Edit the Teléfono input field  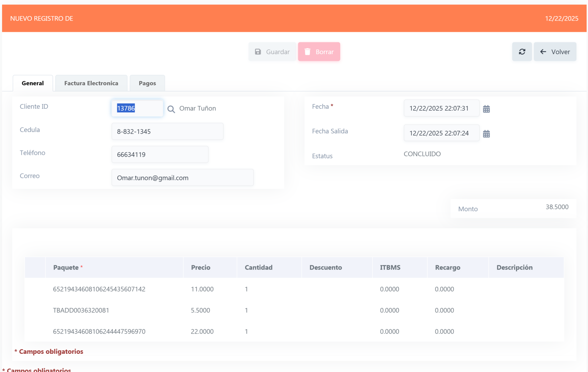click(x=160, y=155)
